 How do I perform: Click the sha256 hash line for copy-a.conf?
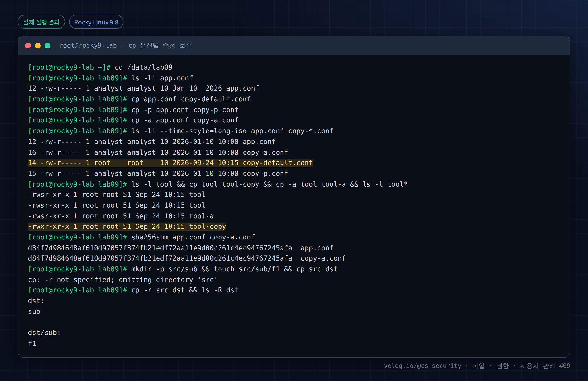coord(187,258)
